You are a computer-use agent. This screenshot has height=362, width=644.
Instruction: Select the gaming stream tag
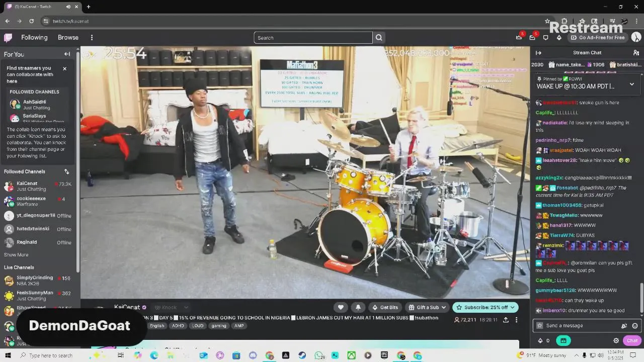(219, 326)
